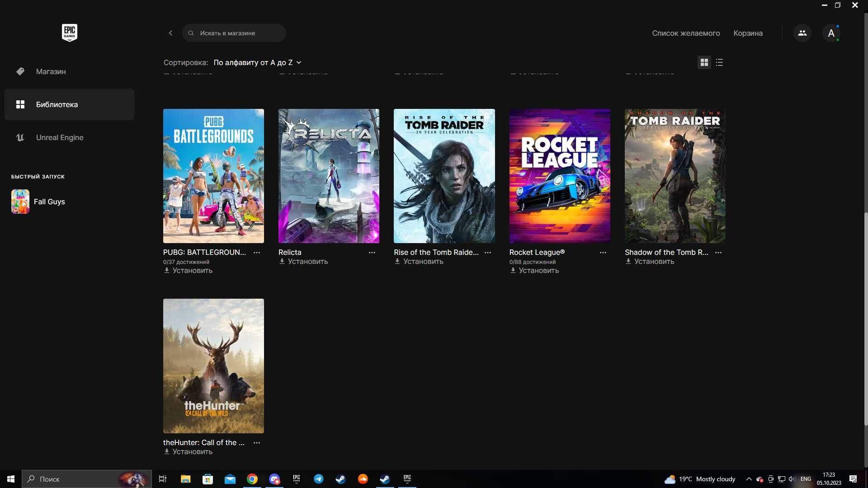868x488 pixels.
Task: Open PUBG: BATTLEGROUNDS cover
Action: tap(213, 176)
